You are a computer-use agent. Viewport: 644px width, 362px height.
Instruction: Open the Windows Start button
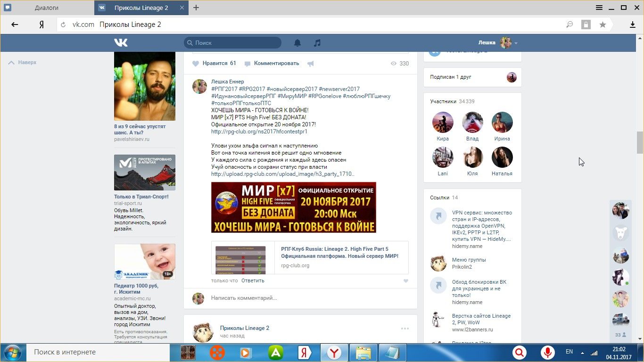[12, 353]
